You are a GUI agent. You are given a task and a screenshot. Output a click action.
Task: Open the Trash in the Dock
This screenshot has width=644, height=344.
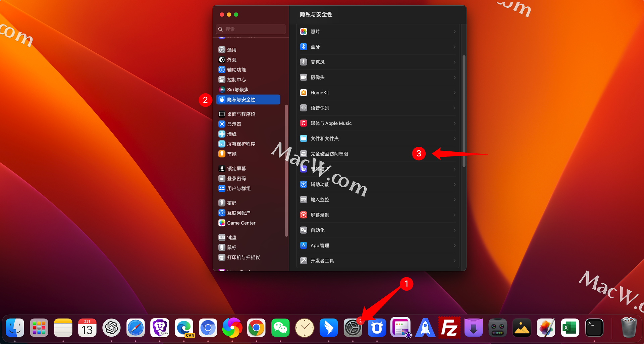(x=629, y=328)
